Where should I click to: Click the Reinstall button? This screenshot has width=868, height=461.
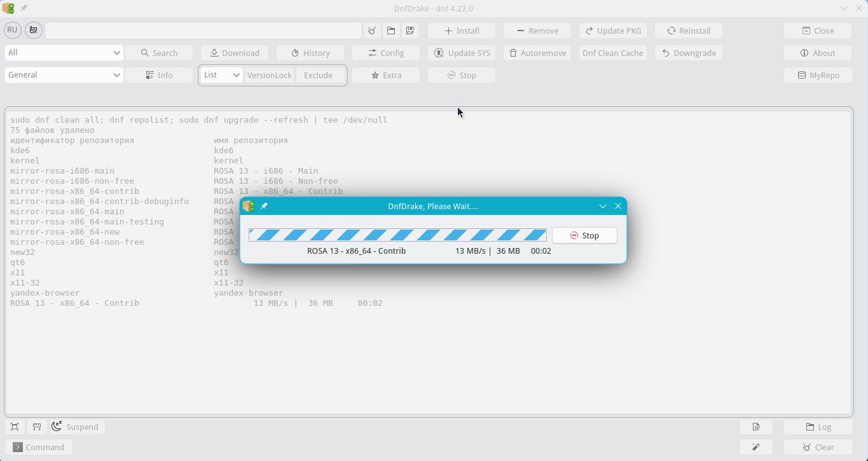(x=689, y=31)
